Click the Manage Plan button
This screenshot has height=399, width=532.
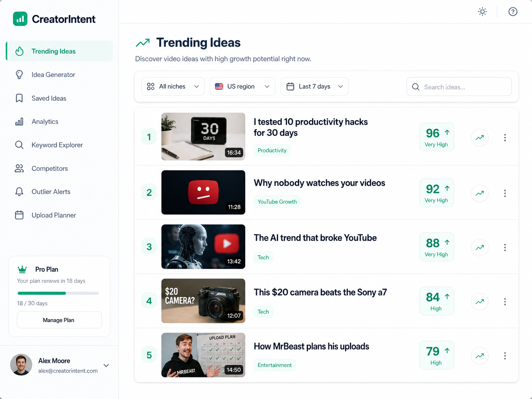pos(59,320)
